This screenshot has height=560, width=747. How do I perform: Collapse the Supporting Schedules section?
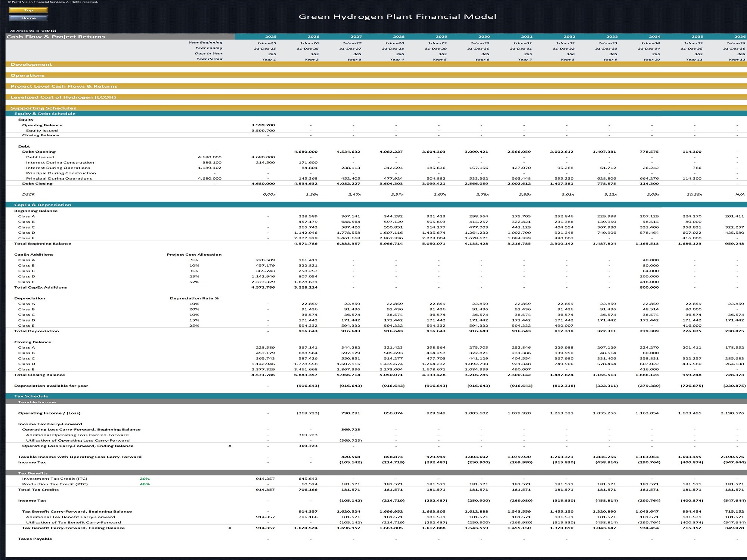[x=376, y=108]
